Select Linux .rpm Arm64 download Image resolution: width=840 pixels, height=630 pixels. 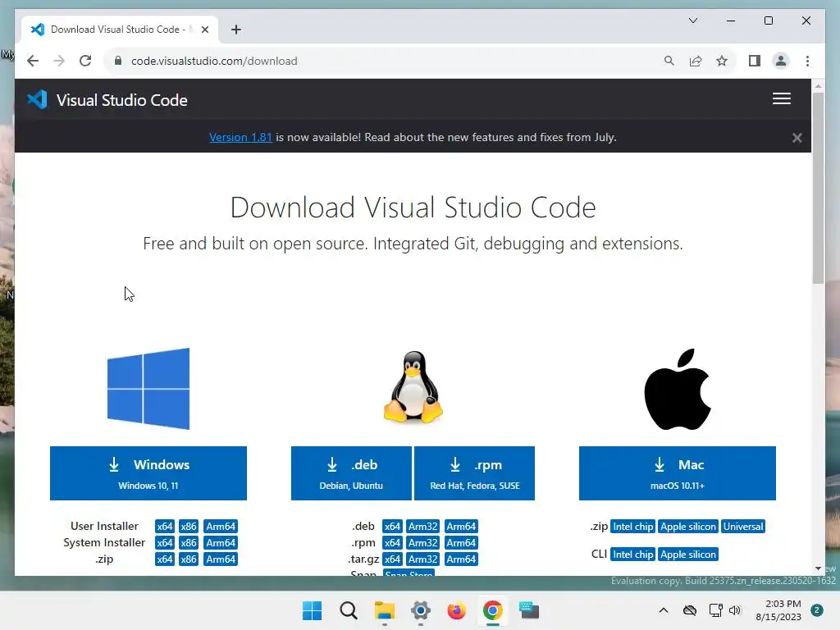(461, 543)
